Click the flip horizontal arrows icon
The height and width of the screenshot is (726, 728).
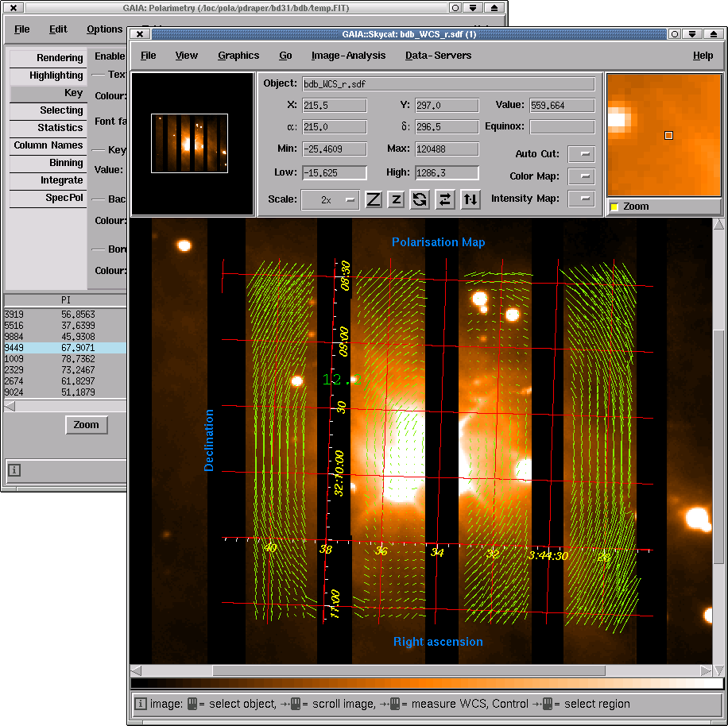pyautogui.click(x=445, y=199)
